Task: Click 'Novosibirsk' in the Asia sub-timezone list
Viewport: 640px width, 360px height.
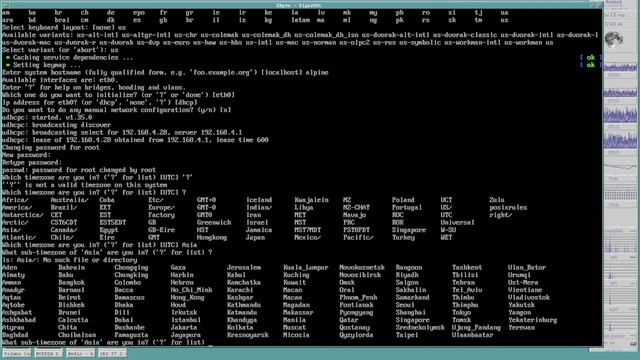Action: tap(360, 275)
